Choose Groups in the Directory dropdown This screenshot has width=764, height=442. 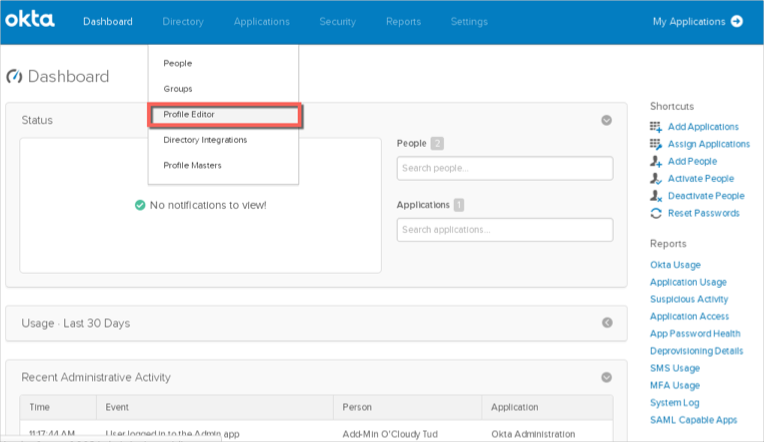tap(178, 89)
